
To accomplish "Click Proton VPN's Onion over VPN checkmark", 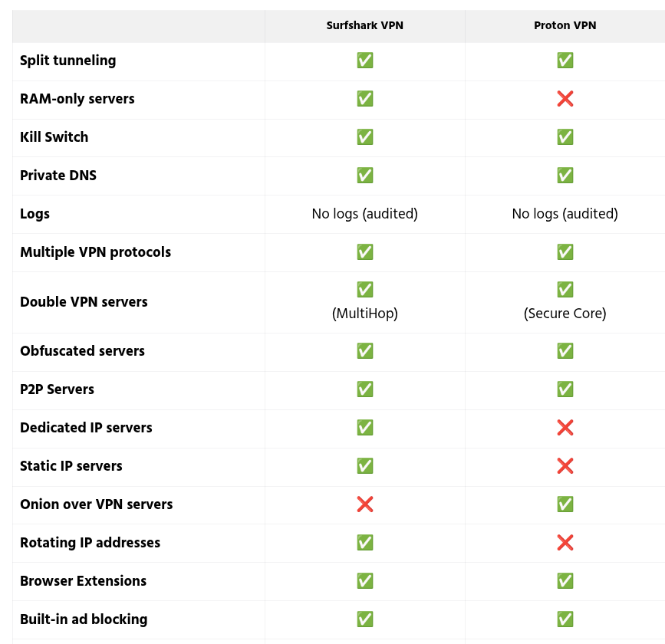I will (565, 504).
